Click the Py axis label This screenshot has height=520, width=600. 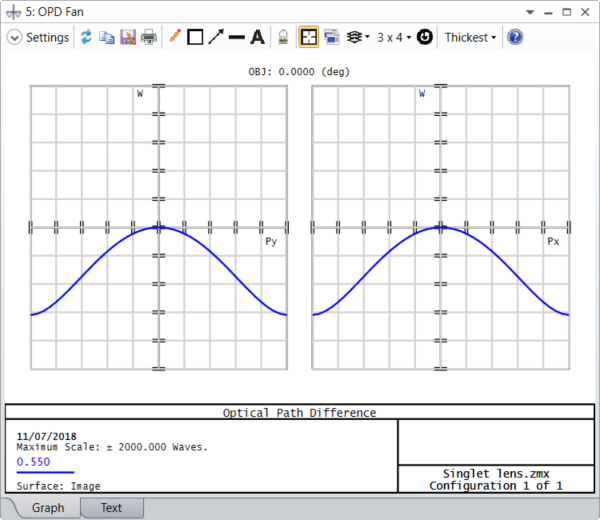(x=271, y=241)
